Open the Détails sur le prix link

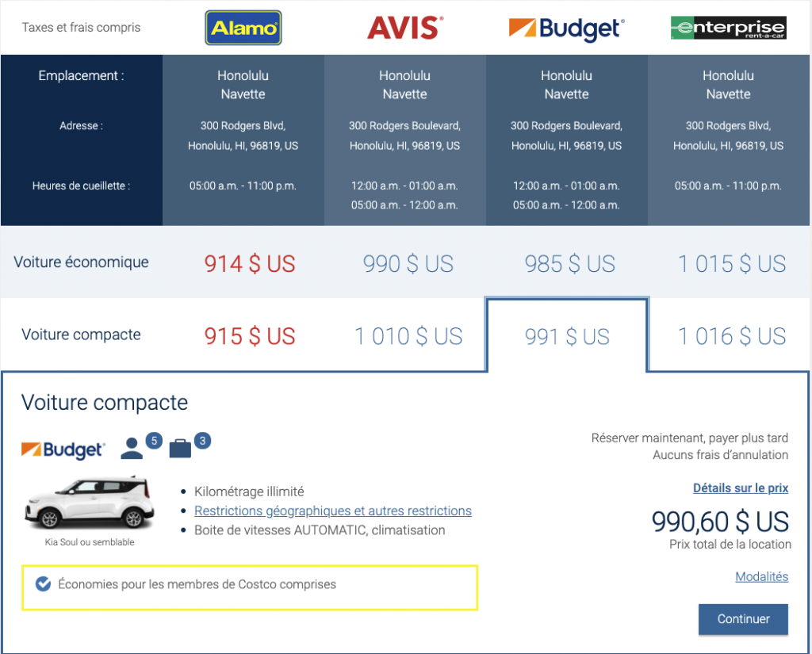pos(741,488)
